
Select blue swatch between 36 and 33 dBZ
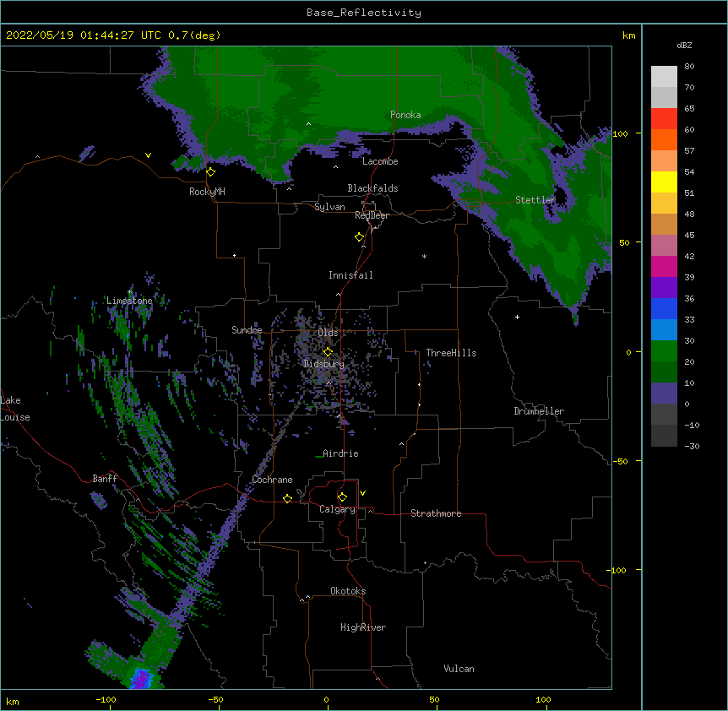664,308
